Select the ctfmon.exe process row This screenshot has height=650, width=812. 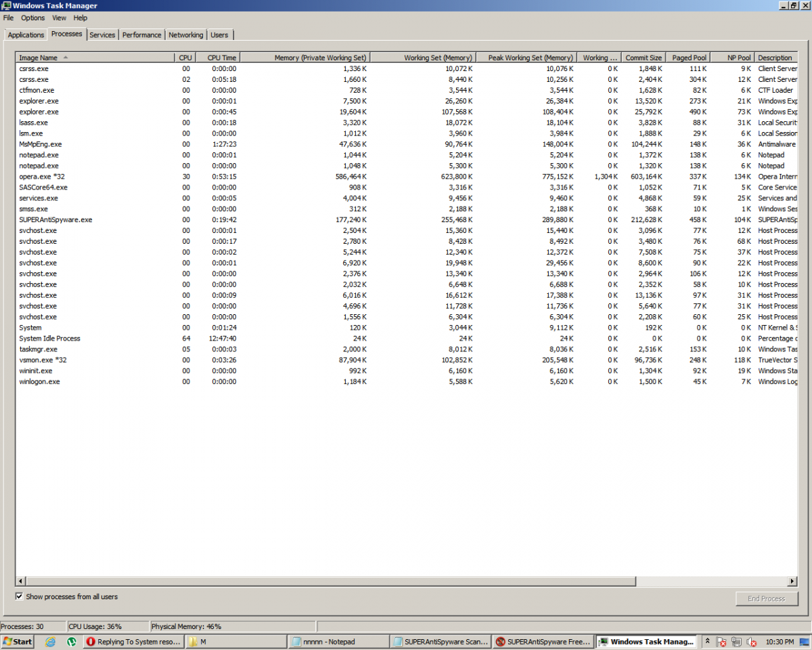pos(406,90)
